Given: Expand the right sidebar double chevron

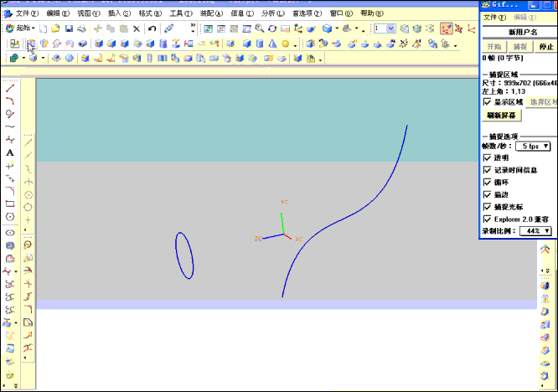Looking at the screenshot, I should [x=547, y=271].
